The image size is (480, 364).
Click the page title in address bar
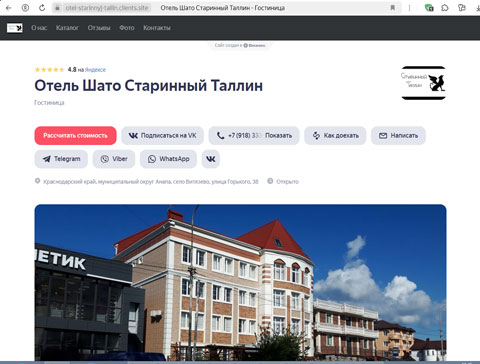(222, 8)
